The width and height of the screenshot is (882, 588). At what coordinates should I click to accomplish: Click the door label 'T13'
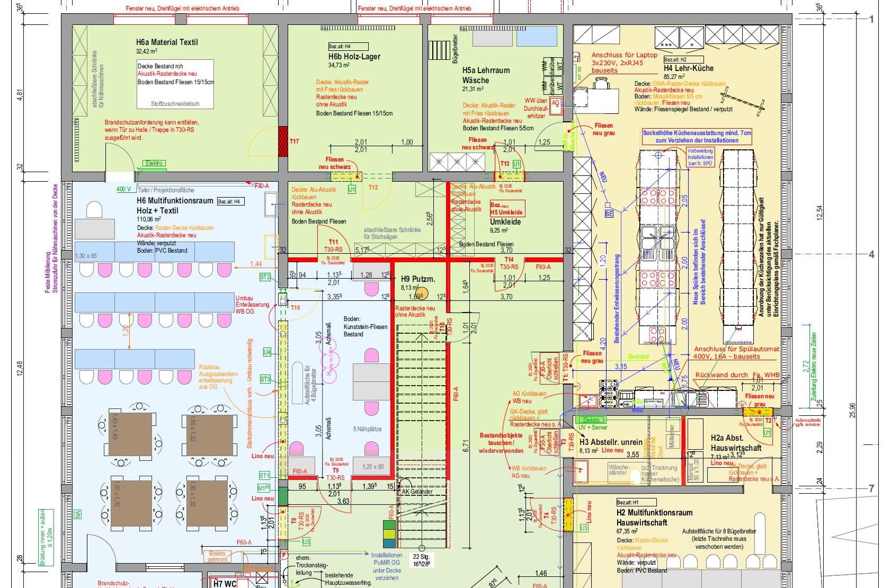click(x=505, y=164)
